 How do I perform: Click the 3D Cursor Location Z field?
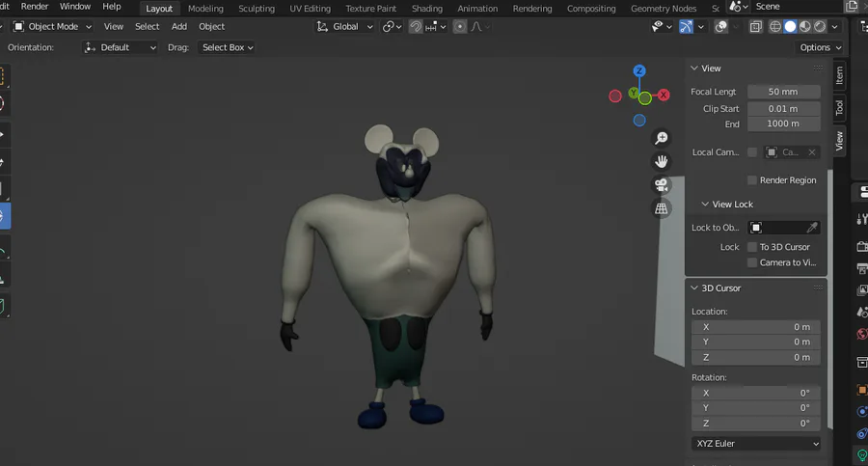point(756,357)
